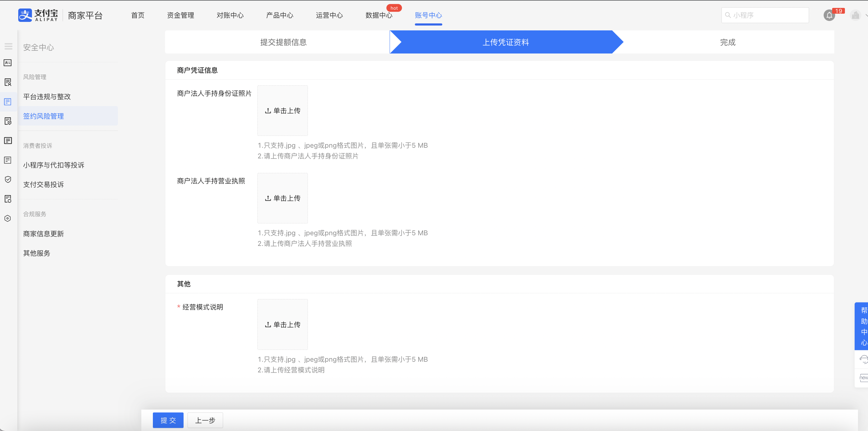Screen dimensions: 868x431
Task: Click the 合规服务 group label
Action: 35,214
